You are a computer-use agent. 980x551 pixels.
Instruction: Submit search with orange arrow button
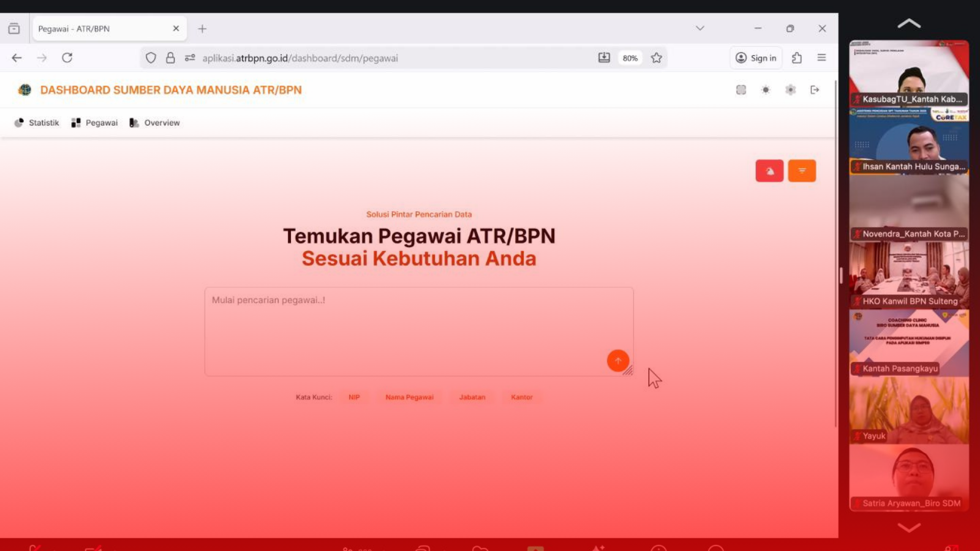[617, 361]
